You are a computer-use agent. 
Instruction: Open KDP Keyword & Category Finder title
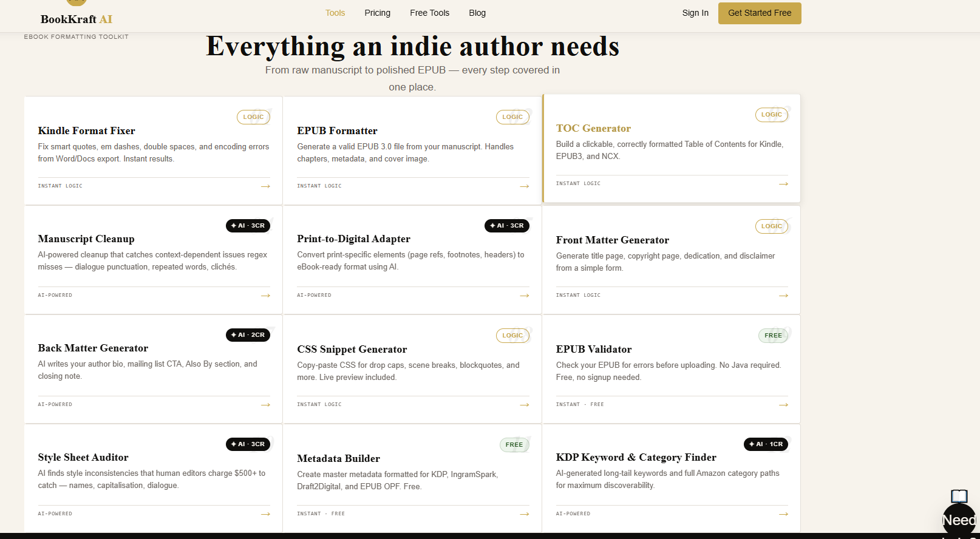click(636, 457)
